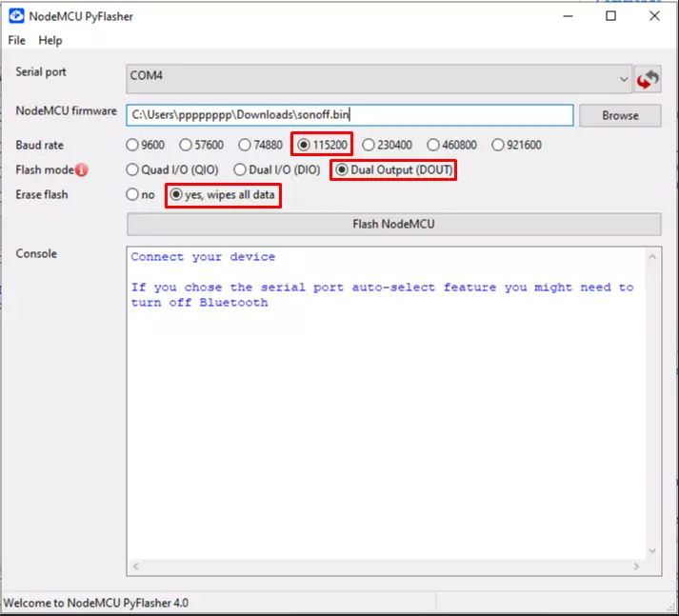This screenshot has height=616, width=679.
Task: Choose Quad I/O (QIO) flash mode
Action: point(172,169)
